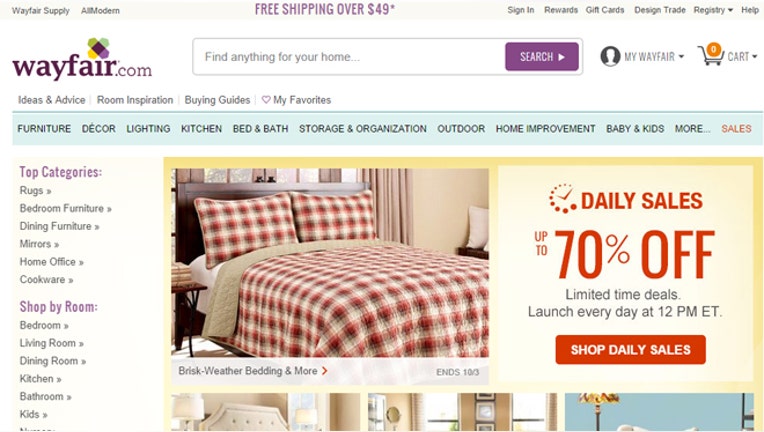
Task: Click the heart icon beside My Favorites
Action: coord(266,100)
